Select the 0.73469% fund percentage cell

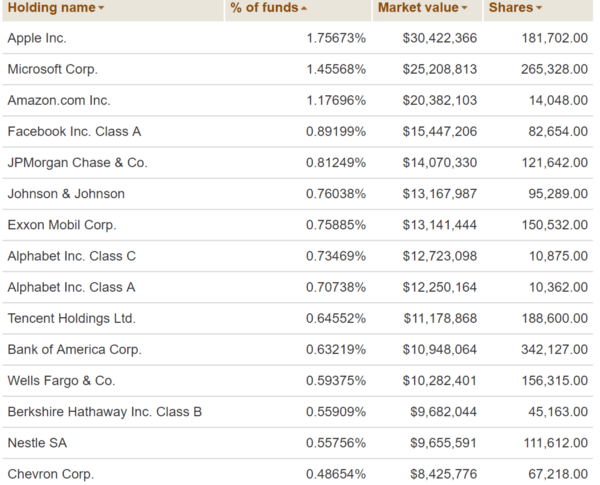pos(336,256)
